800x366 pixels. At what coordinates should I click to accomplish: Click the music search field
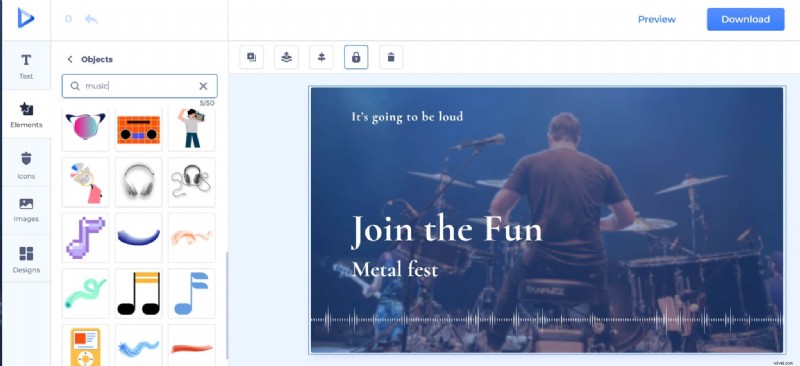click(x=139, y=86)
